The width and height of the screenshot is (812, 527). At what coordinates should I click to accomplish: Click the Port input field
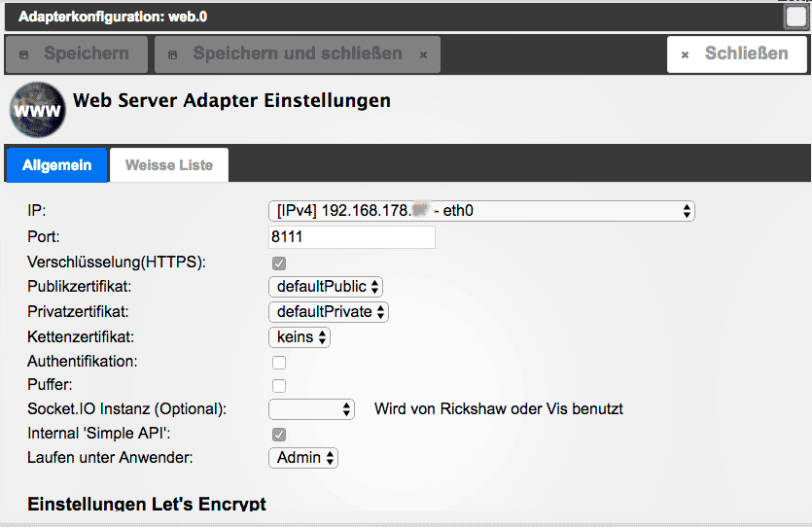click(351, 236)
